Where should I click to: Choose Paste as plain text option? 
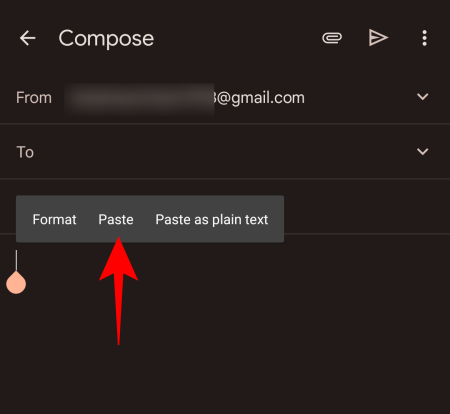(212, 219)
